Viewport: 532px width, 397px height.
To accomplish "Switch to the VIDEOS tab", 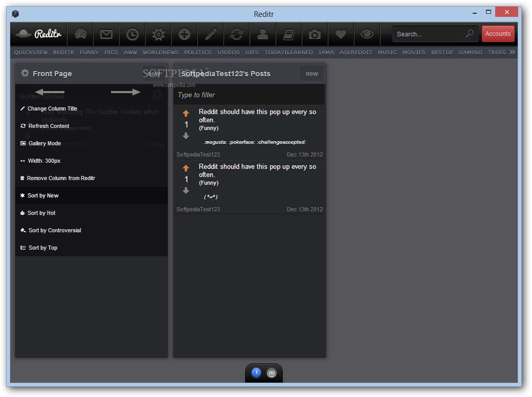I will click(x=228, y=52).
